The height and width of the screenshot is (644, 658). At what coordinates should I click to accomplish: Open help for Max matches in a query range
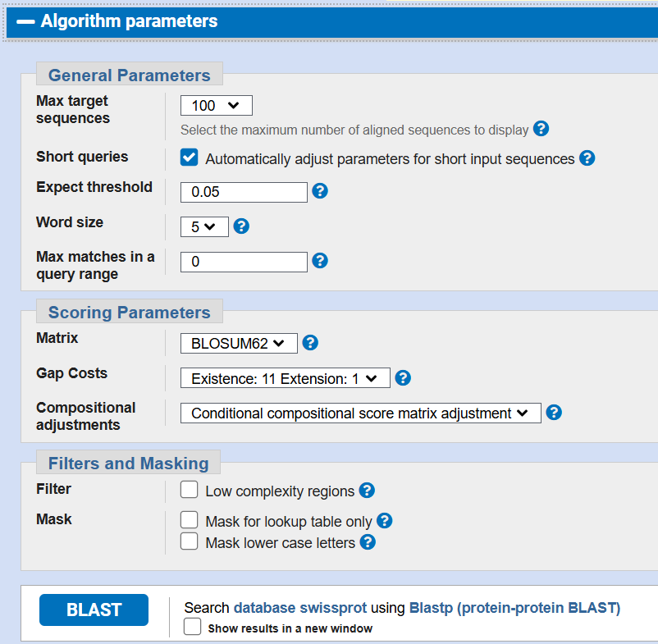(x=319, y=260)
